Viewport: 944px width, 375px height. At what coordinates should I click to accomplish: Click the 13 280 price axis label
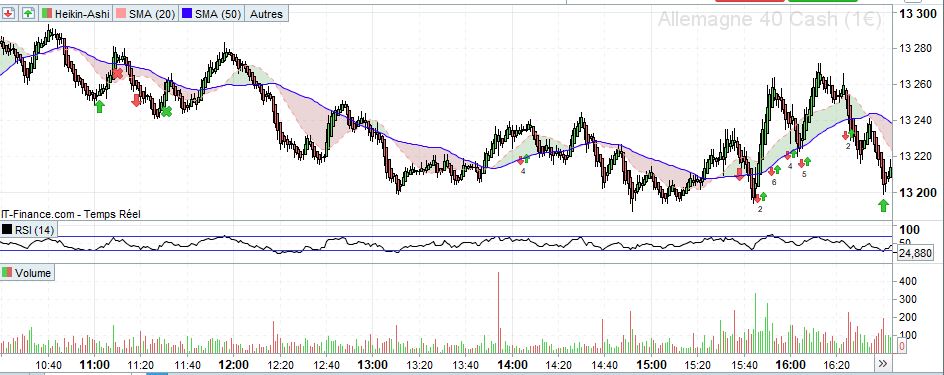[915, 48]
